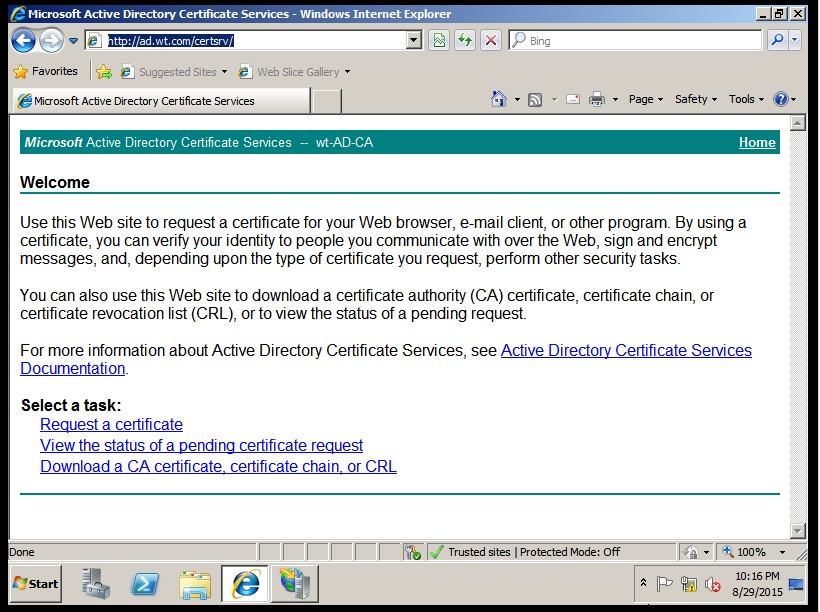Open the globe server taskbar icon
The image size is (820, 612).
(x=295, y=584)
